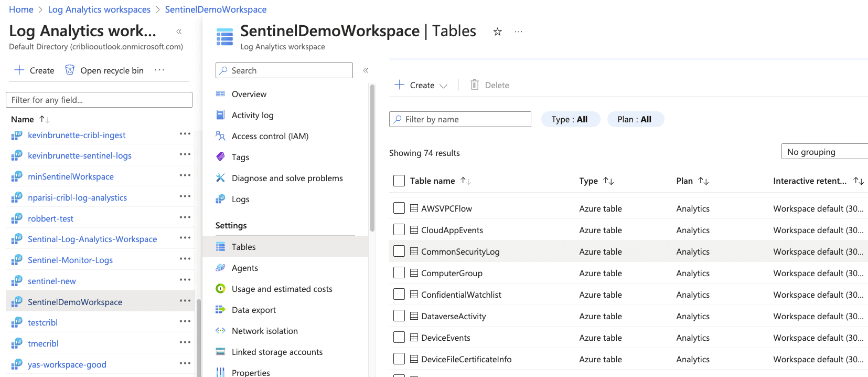Go to Access control (IAM)
Image resolution: width=868 pixels, height=377 pixels.
tap(270, 137)
